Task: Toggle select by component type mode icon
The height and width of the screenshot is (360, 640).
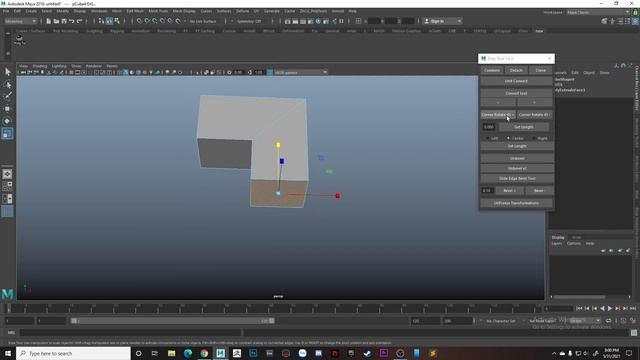Action: [x=117, y=21]
